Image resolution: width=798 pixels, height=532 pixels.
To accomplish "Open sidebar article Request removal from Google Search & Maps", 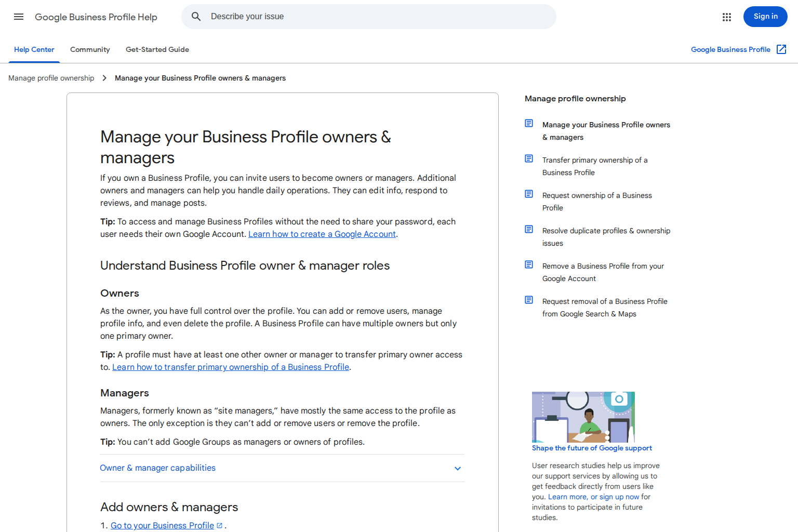I will pyautogui.click(x=605, y=308).
